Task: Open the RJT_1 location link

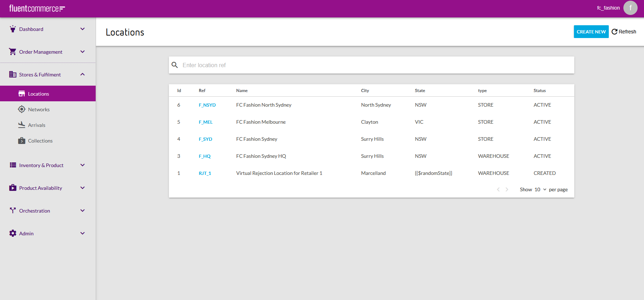Action: click(x=205, y=173)
